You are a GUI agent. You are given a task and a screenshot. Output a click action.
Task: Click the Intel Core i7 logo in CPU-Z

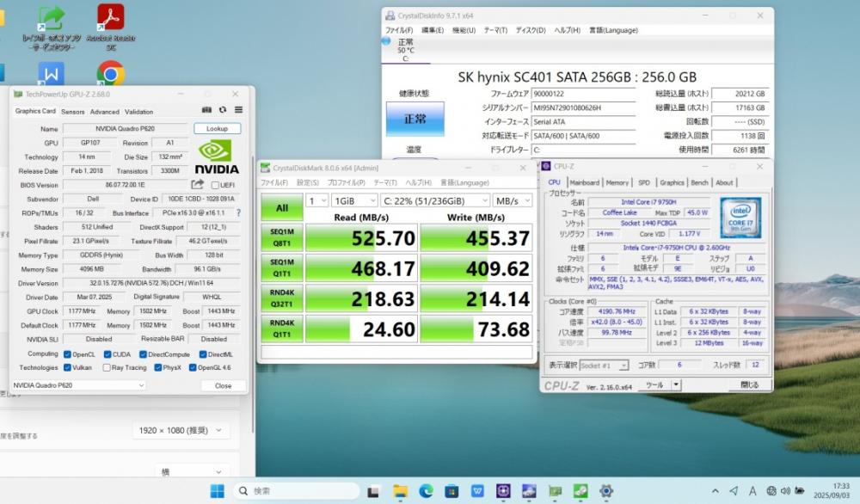click(740, 218)
